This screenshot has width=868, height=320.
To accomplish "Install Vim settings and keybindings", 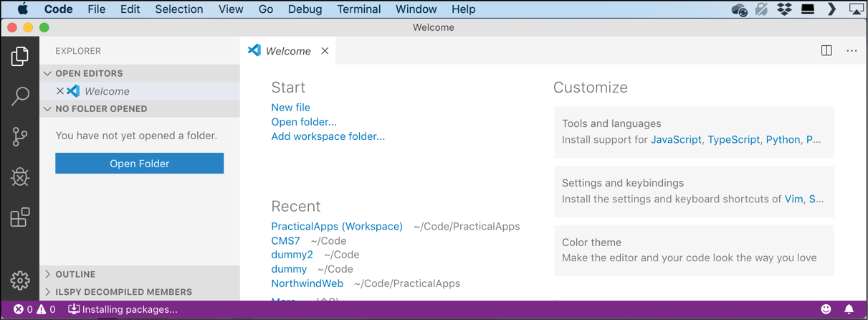I will point(793,199).
